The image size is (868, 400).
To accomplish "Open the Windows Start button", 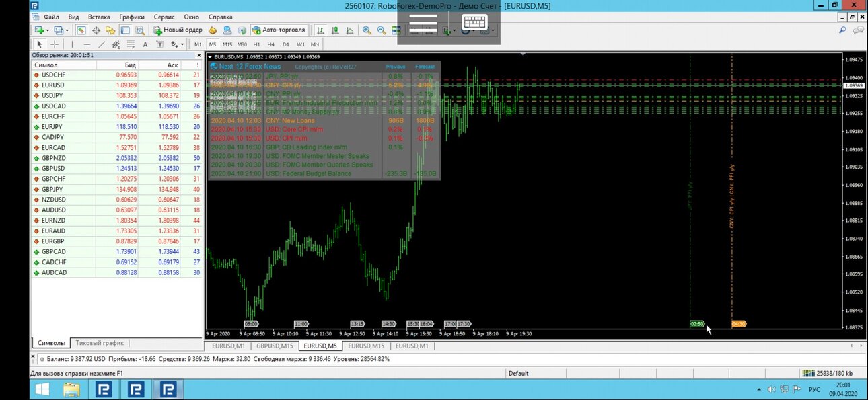I will (x=42, y=389).
